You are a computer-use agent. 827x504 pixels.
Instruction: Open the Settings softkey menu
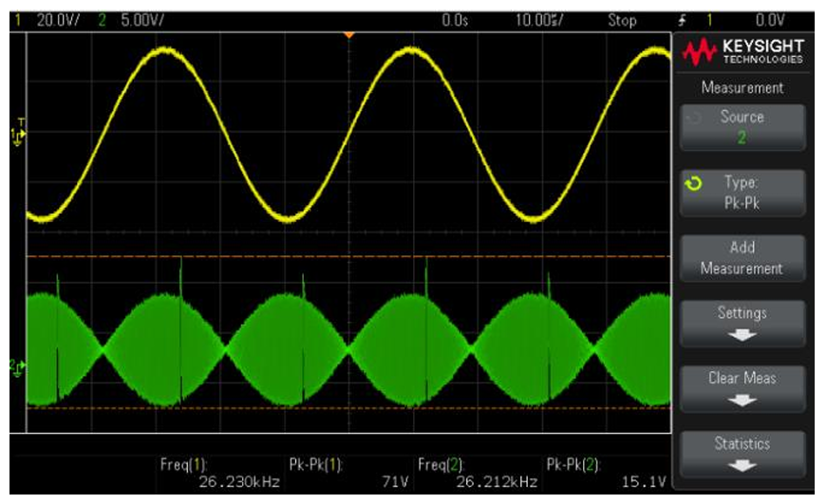(742, 323)
